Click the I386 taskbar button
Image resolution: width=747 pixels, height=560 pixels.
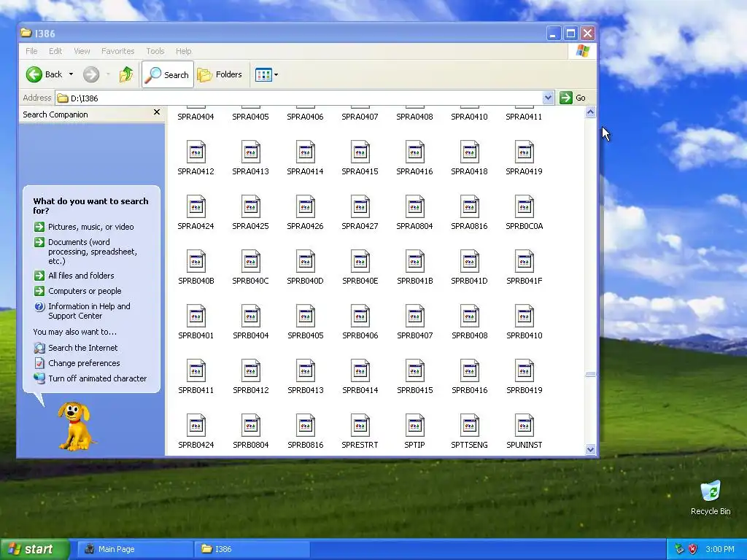(x=252, y=549)
